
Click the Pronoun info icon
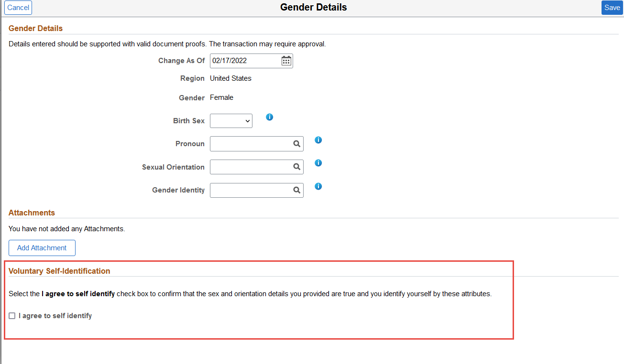tap(318, 140)
